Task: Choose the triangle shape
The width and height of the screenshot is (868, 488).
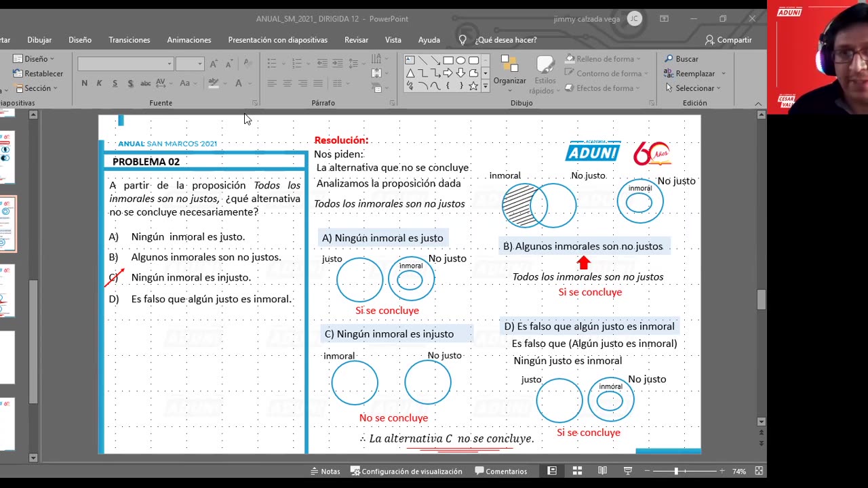Action: click(x=410, y=73)
